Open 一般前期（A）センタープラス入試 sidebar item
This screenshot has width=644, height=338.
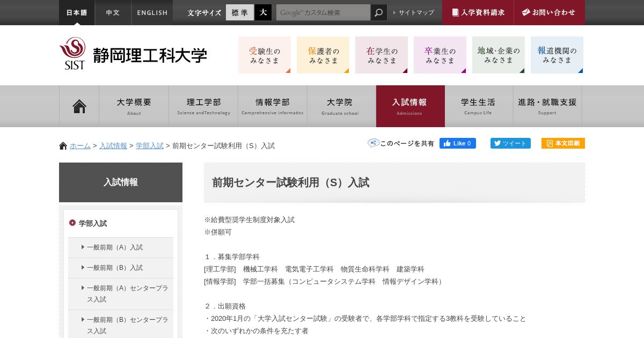click(x=121, y=293)
